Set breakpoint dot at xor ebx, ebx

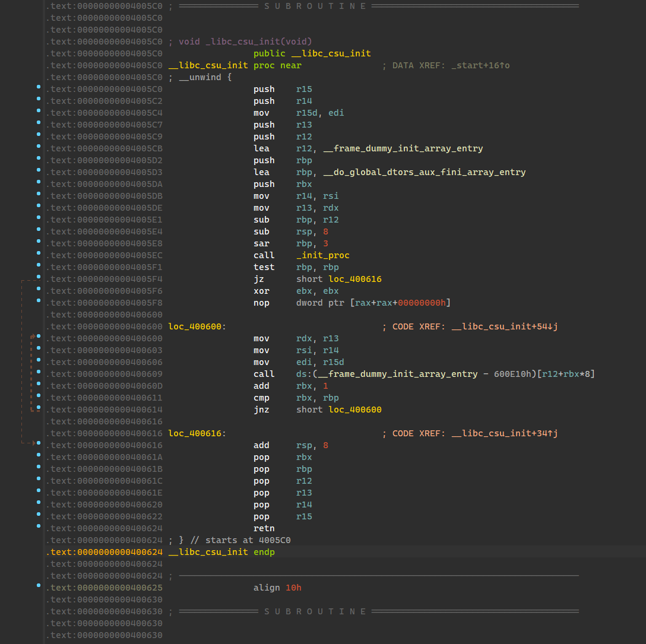(x=39, y=289)
